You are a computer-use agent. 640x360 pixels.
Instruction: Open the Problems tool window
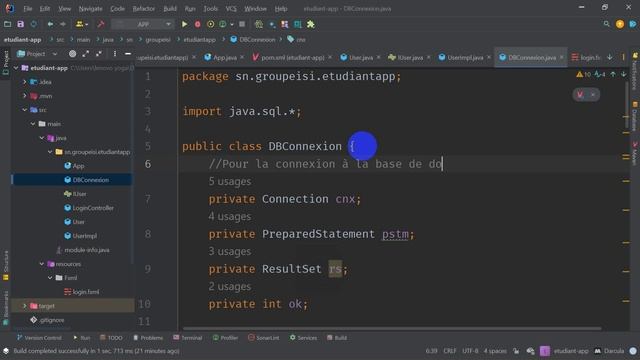(x=148, y=338)
